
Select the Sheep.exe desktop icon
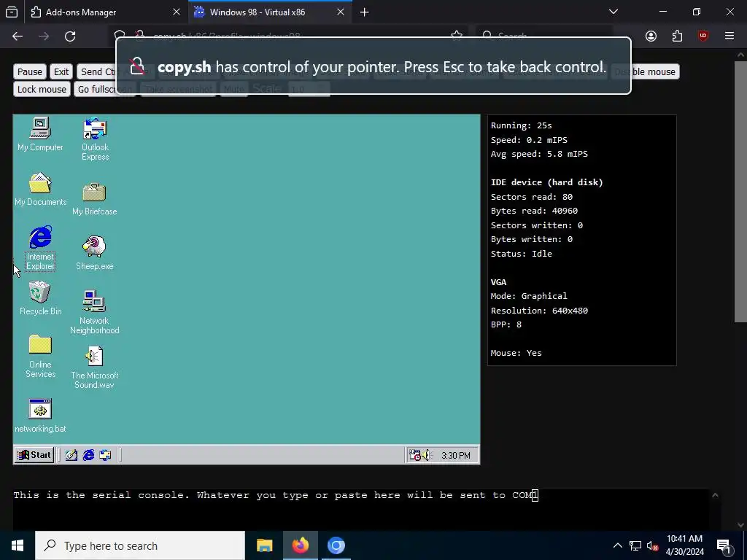pos(94,253)
